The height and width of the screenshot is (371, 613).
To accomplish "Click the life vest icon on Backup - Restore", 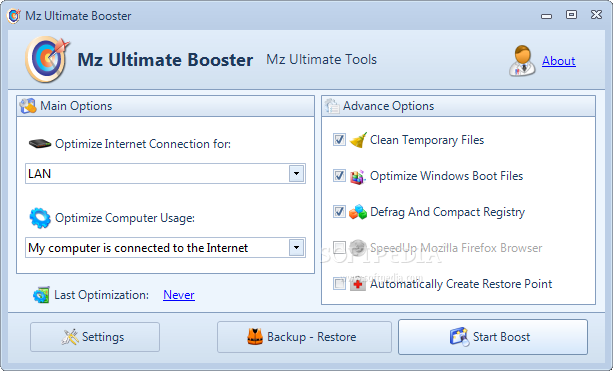I will pyautogui.click(x=255, y=337).
